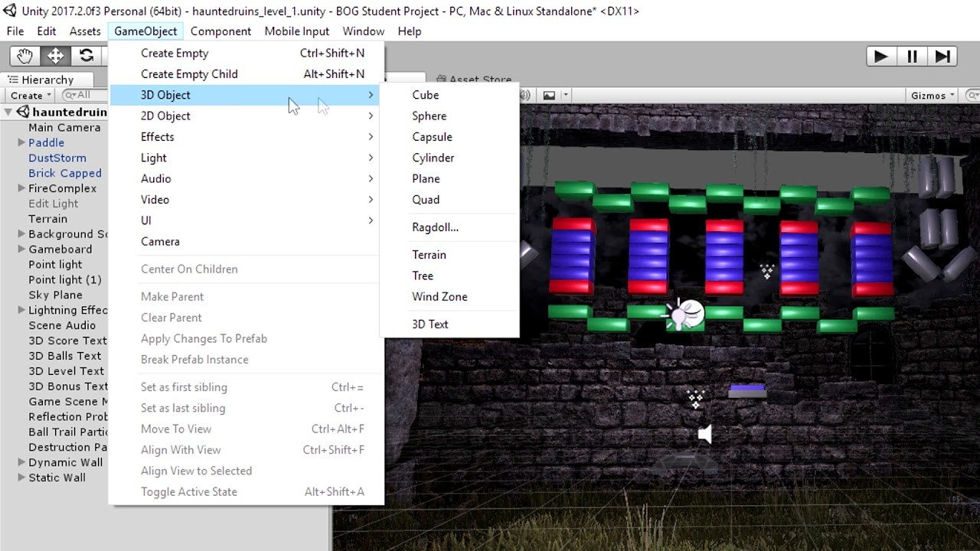The image size is (980, 551).
Task: Open the Light submenu
Action: (247, 158)
